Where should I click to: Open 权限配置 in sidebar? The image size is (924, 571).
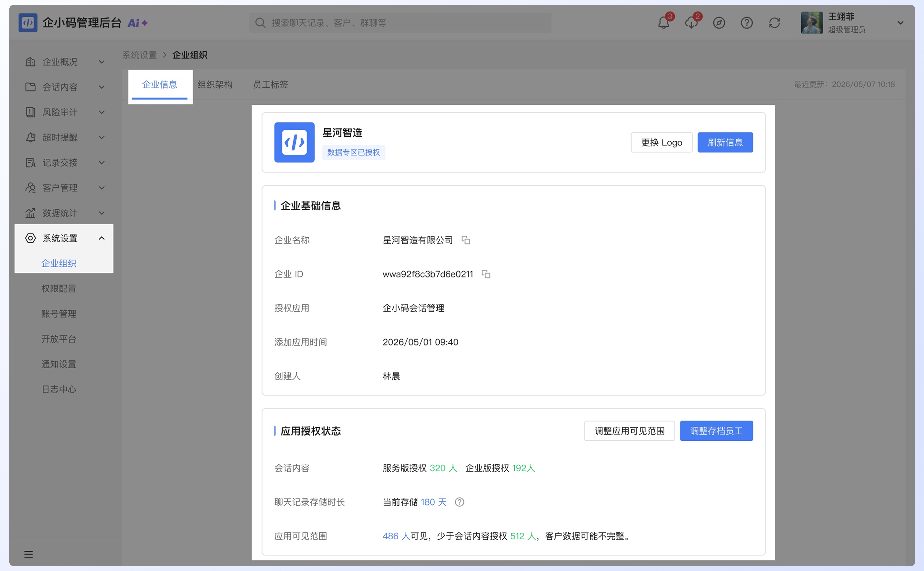click(59, 289)
